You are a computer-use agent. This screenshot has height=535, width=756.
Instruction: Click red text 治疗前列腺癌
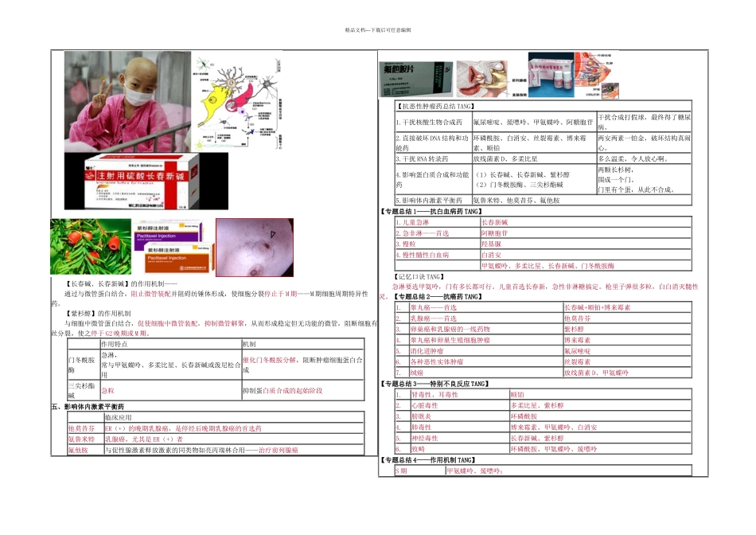(x=279, y=450)
